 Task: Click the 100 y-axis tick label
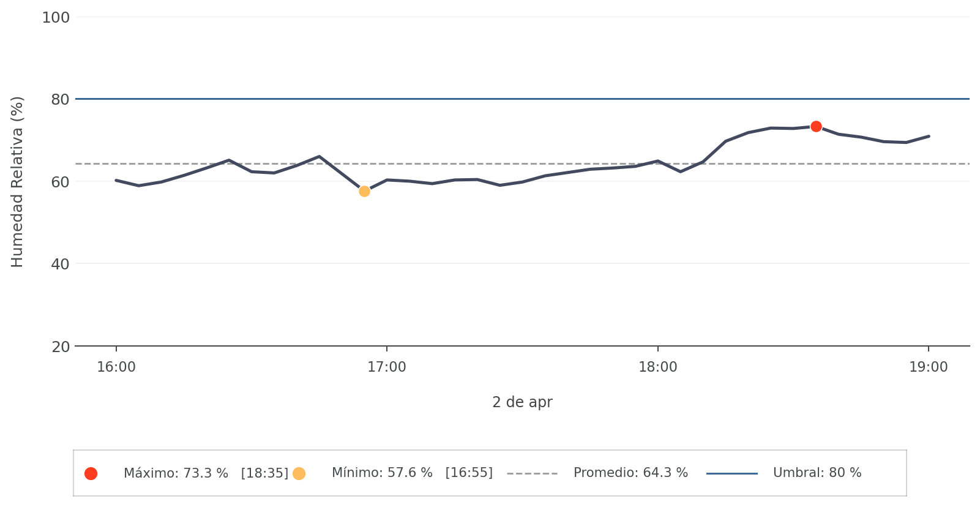click(56, 18)
